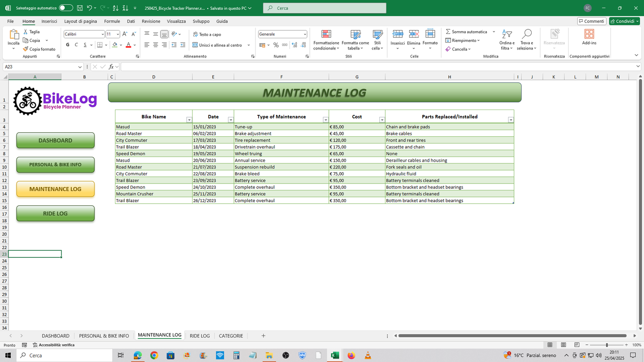Decrease font size with the smaller A icon
Screen dimensions: 644x362
(x=133, y=34)
